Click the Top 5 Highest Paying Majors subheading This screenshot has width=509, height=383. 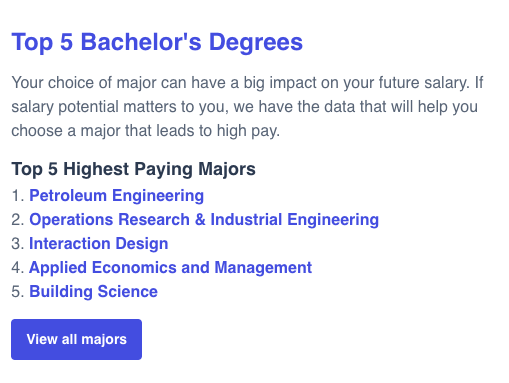[x=133, y=169]
